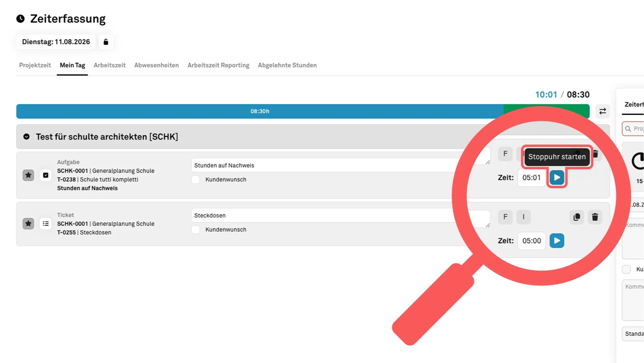Click the text T-0238 | Schule tutti kompletti
This screenshot has height=363, width=644.
pyautogui.click(x=98, y=180)
